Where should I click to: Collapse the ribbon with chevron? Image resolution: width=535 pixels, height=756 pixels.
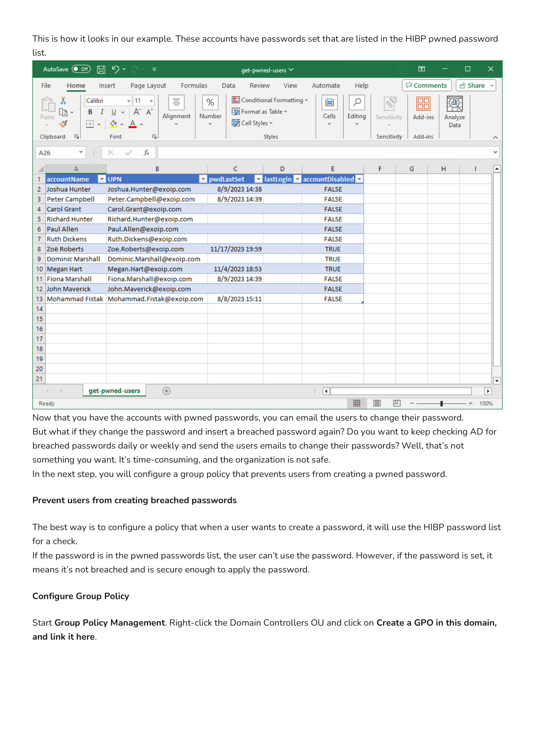point(495,137)
